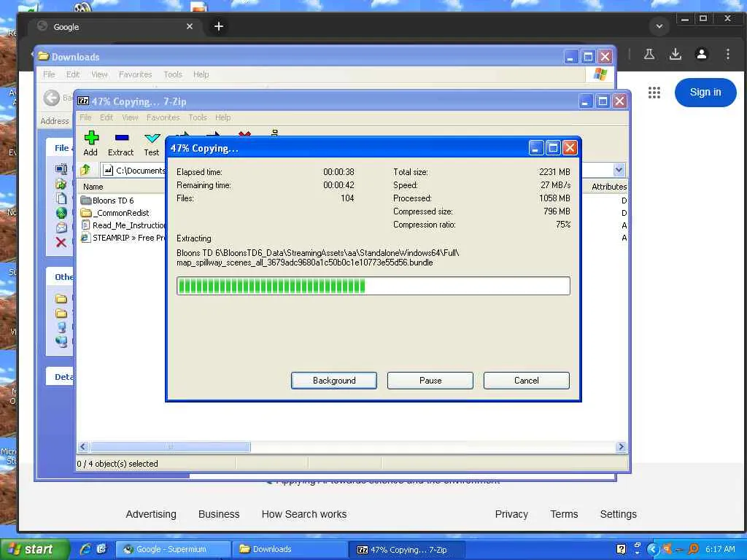Screen dimensions: 747x560
Task: Open the Help menu in 7-Zip
Action: 222,117
